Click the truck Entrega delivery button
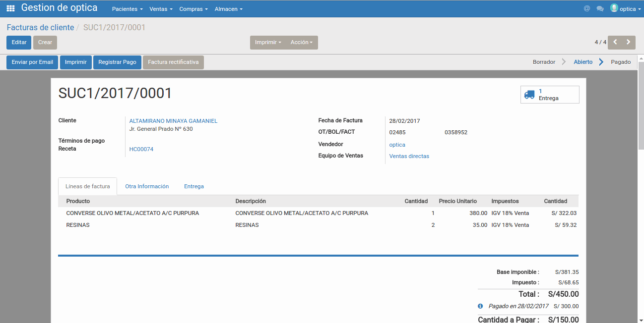This screenshot has width=644, height=323. click(x=549, y=95)
